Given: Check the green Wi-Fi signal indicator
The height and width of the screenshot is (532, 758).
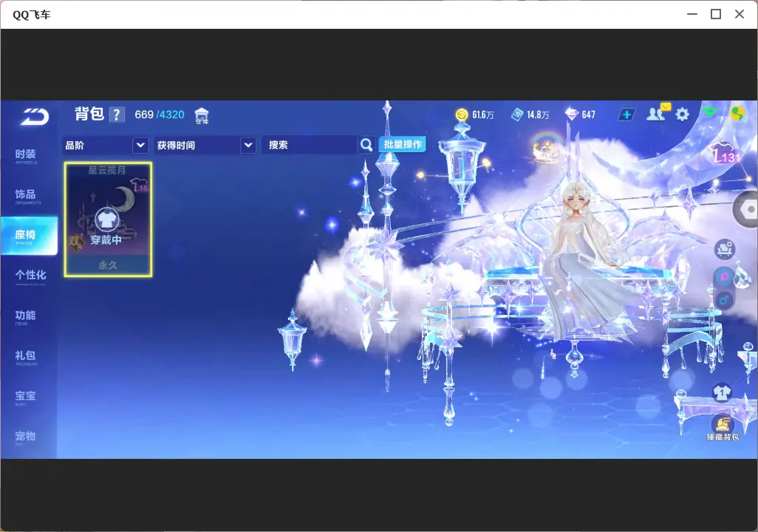Looking at the screenshot, I should 710,113.
